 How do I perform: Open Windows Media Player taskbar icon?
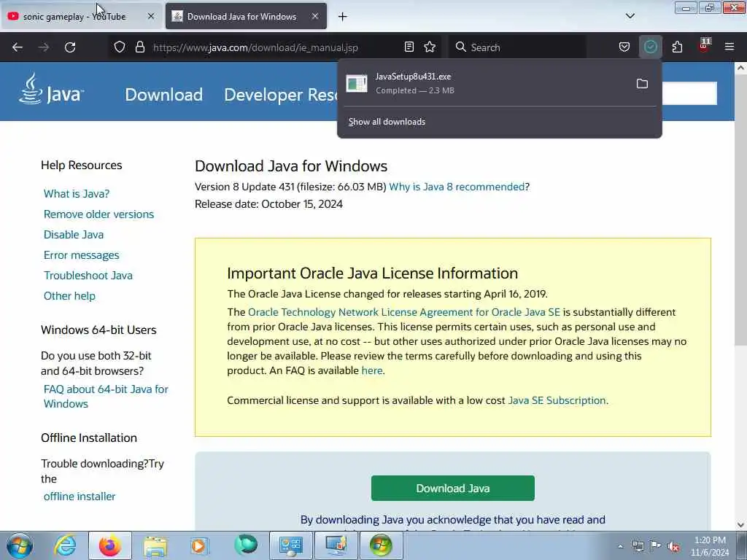(x=199, y=545)
